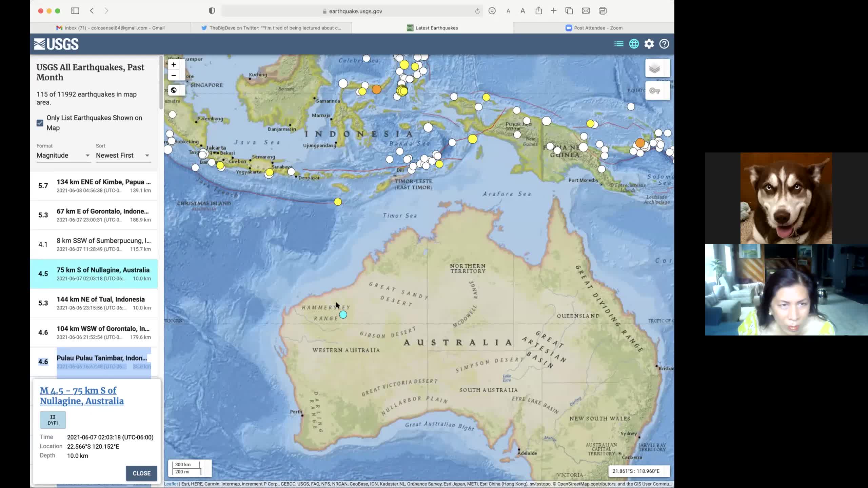Click the 115 of 11992 earthquakes text

pos(86,98)
